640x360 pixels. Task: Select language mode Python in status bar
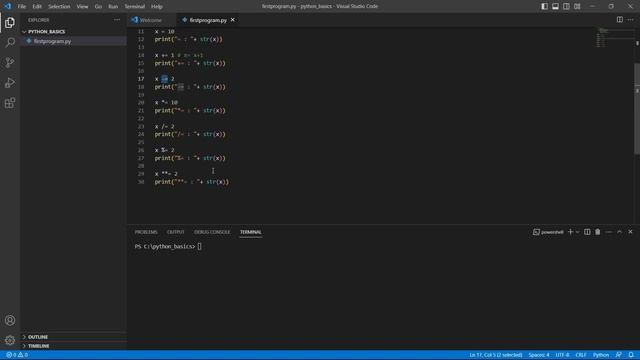(x=601, y=355)
